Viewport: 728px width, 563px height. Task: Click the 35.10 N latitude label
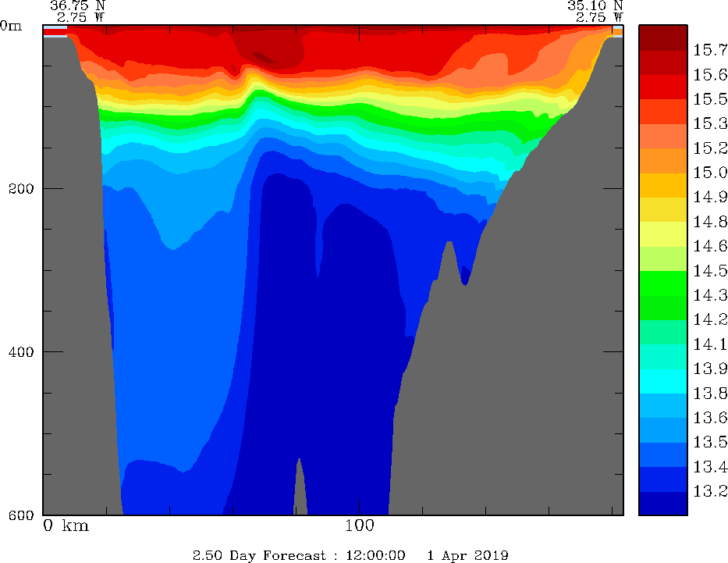tap(595, 5)
